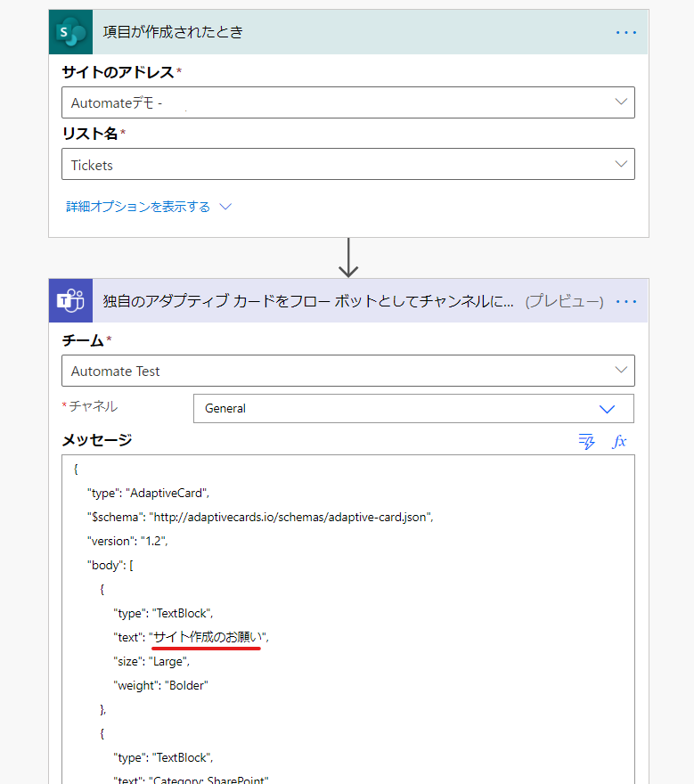Click the first "type": "TextBlock" line

pyautogui.click(x=163, y=614)
